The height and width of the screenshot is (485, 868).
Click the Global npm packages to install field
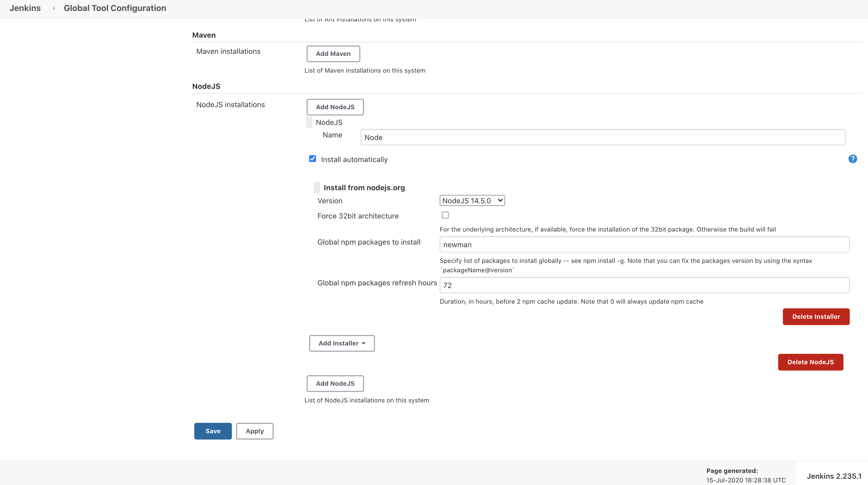tap(644, 245)
